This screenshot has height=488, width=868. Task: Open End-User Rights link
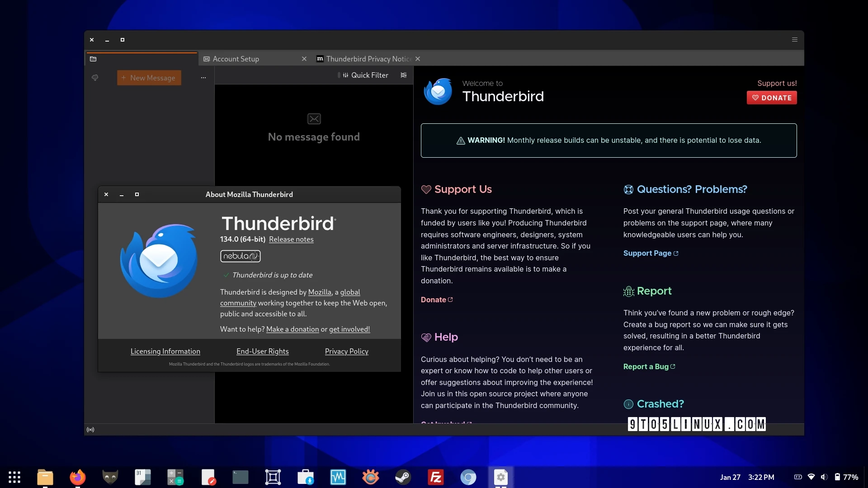click(x=263, y=351)
